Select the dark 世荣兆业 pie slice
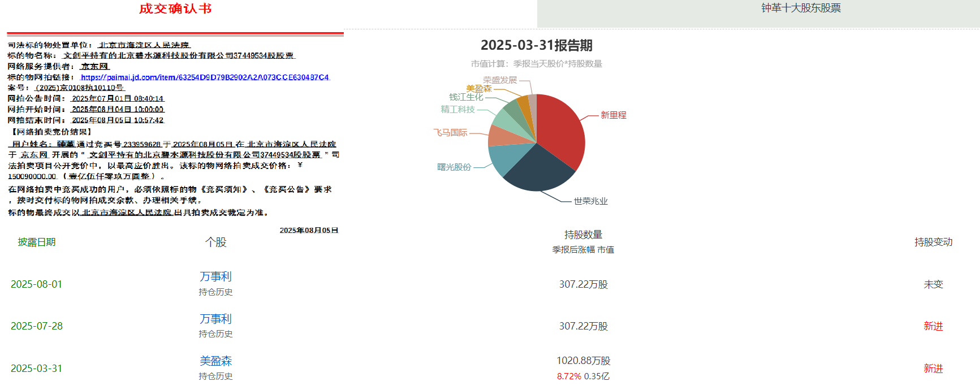 tap(537, 170)
